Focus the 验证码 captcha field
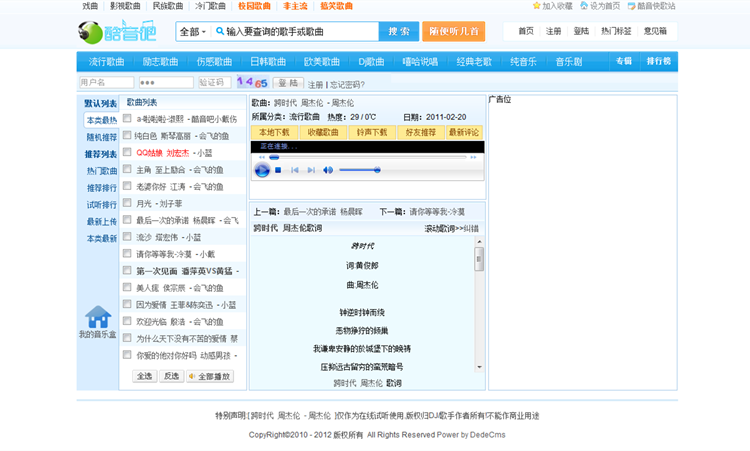The image size is (750, 451). [215, 82]
